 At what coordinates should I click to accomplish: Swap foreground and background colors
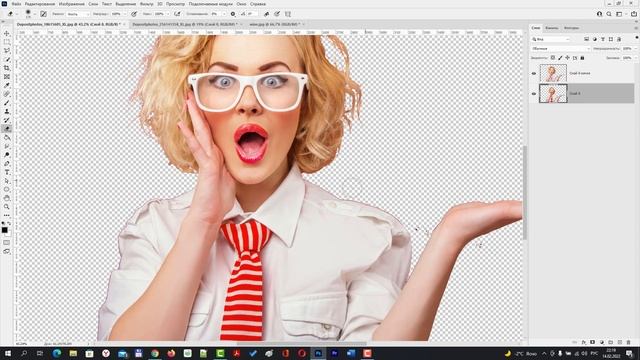9,224
